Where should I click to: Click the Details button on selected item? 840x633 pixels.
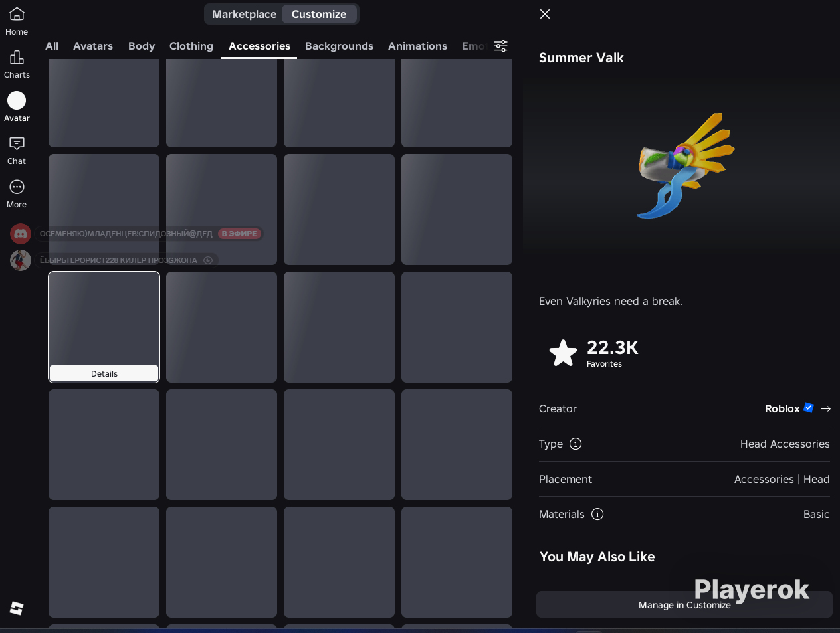click(x=104, y=373)
